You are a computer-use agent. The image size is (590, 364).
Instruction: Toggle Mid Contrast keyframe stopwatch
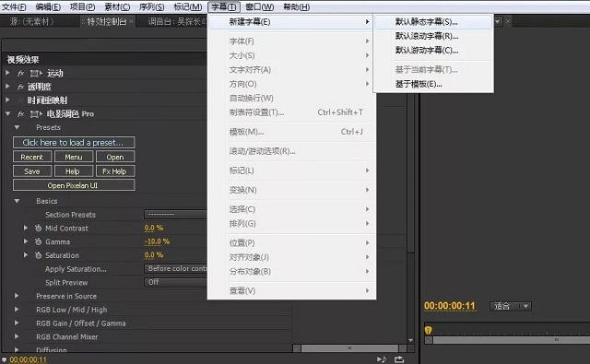pos(38,228)
